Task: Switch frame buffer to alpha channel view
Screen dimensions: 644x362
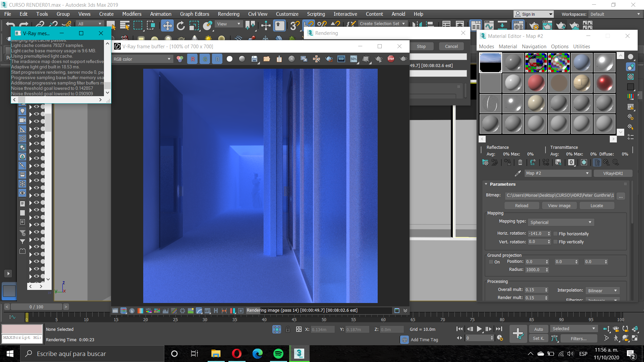Action: [229, 59]
